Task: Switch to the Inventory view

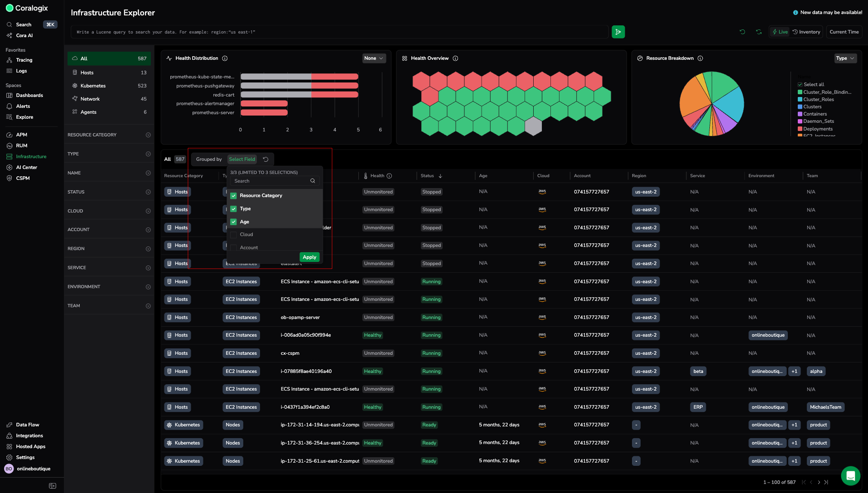Action: (806, 32)
